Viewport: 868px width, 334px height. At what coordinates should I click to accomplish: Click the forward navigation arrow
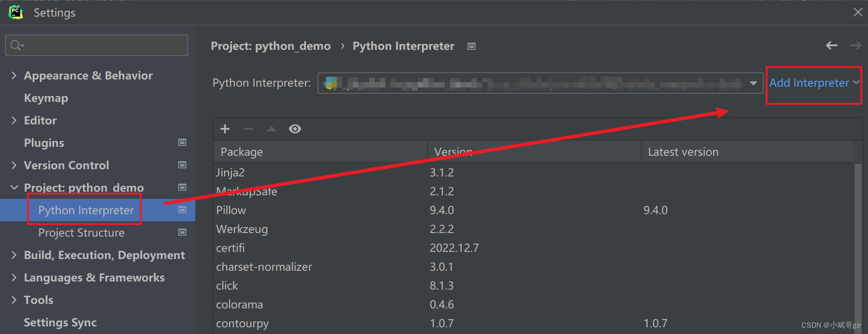tap(855, 45)
